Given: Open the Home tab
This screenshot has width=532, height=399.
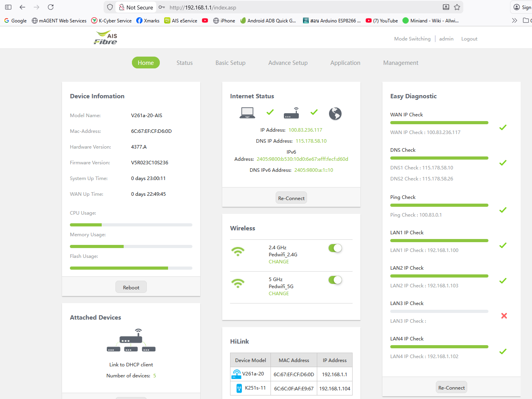Looking at the screenshot, I should [146, 63].
